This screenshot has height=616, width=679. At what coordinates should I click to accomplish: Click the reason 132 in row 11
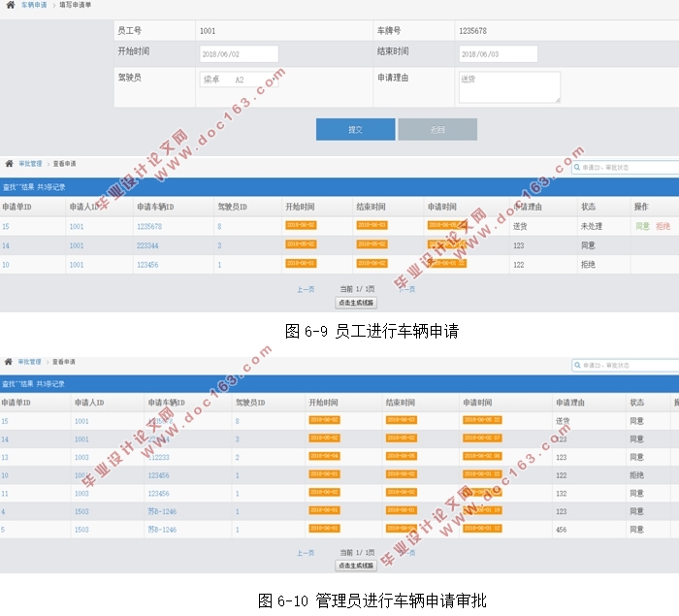point(562,494)
